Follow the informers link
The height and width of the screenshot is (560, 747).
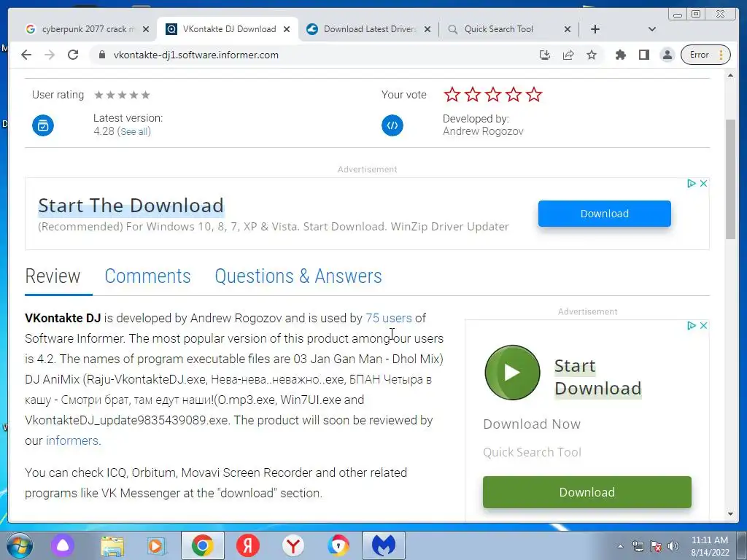[72, 440]
